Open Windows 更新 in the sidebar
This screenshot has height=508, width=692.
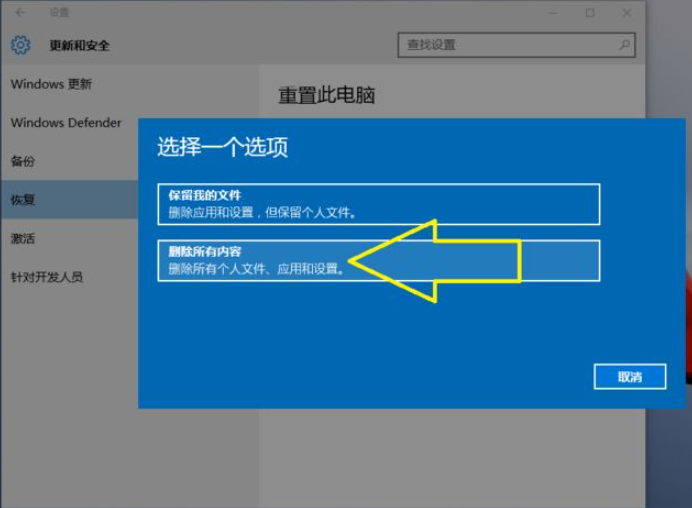pyautogui.click(x=51, y=84)
